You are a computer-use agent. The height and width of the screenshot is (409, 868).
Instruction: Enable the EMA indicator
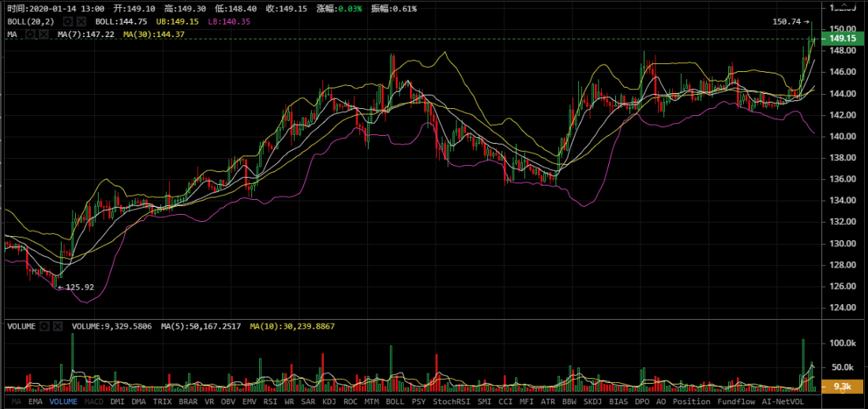[35, 402]
